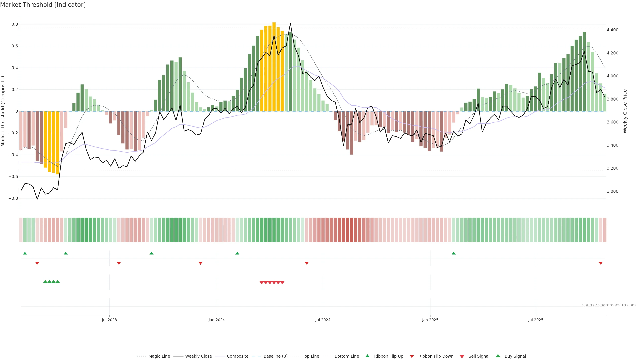
Task: Click the last red ribbon flip down marker
Action: [x=601, y=263]
